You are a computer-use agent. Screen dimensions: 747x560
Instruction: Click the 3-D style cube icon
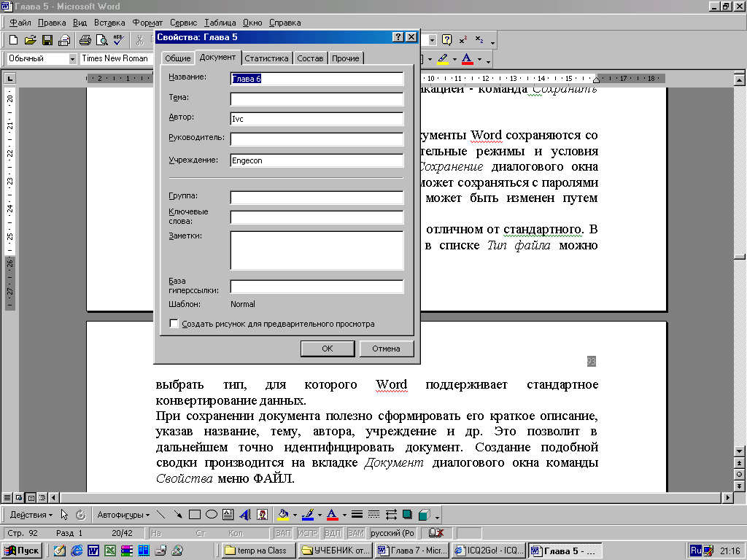click(x=424, y=514)
